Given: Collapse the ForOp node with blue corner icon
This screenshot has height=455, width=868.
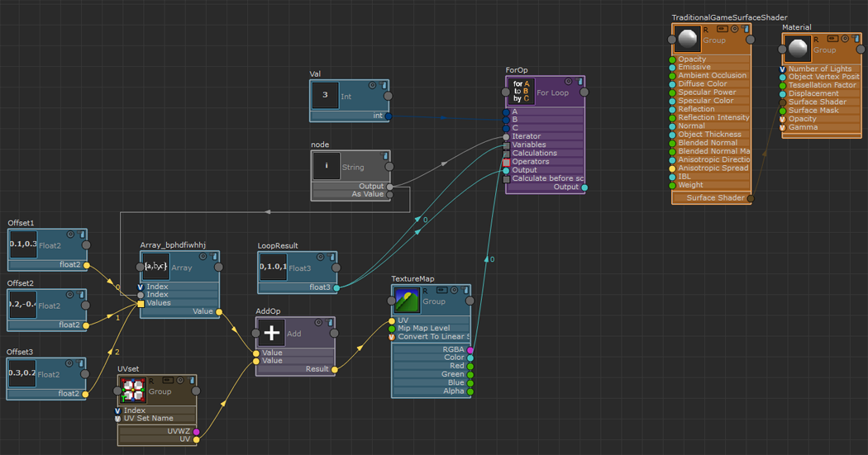Looking at the screenshot, I should pos(579,82).
